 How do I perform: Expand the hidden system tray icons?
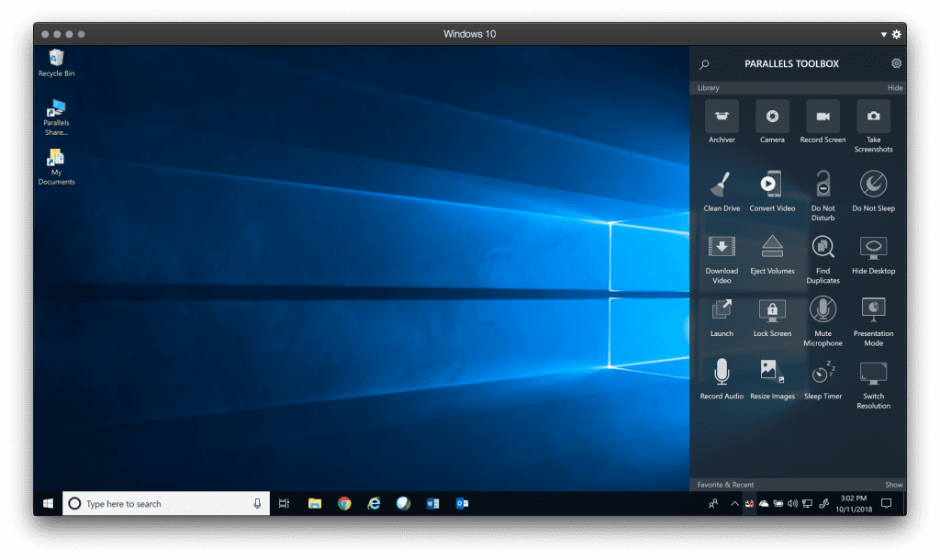(x=734, y=504)
